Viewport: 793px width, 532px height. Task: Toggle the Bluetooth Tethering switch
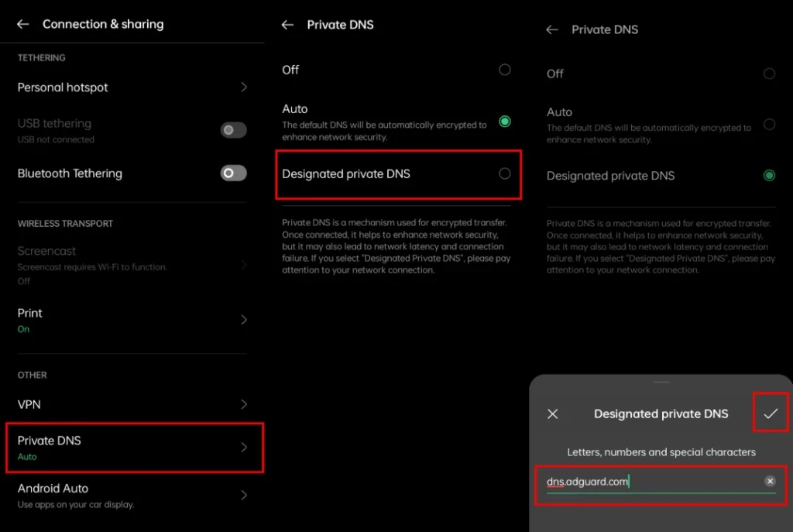tap(233, 173)
